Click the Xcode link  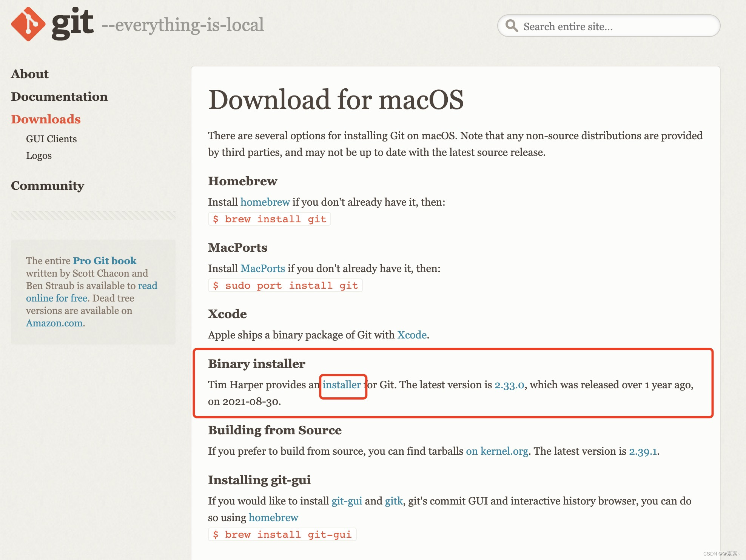tap(412, 335)
